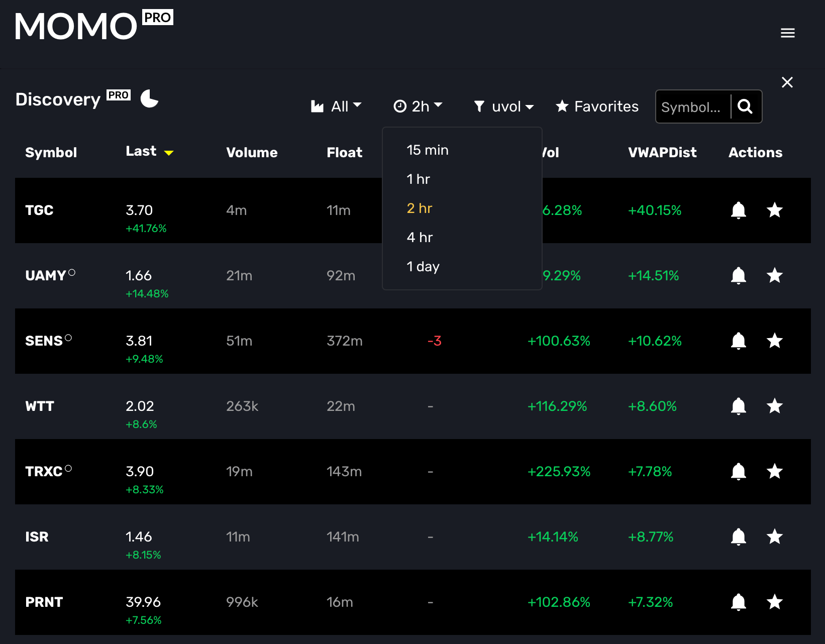Set alert bell for ISR
Image resolution: width=825 pixels, height=644 pixels.
[x=739, y=536]
